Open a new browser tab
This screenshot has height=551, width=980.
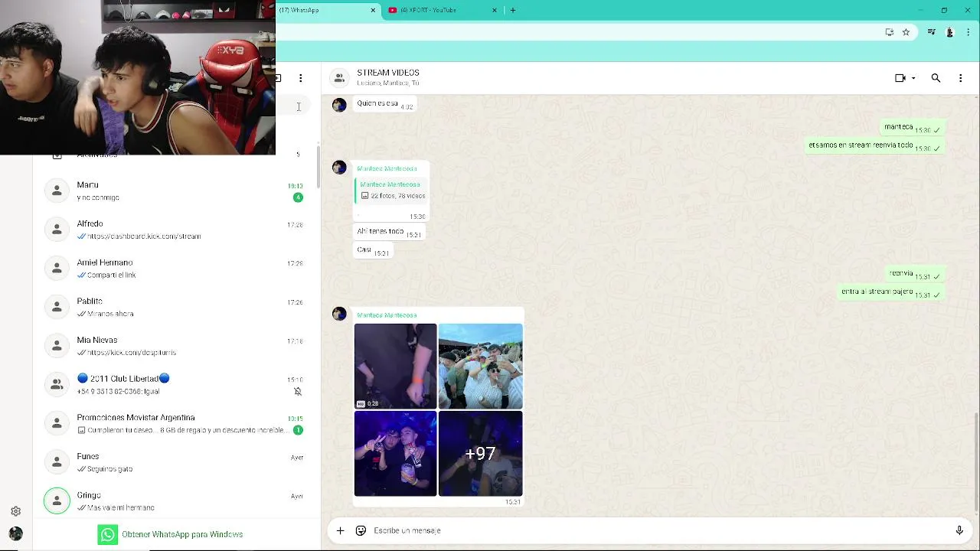tap(513, 10)
